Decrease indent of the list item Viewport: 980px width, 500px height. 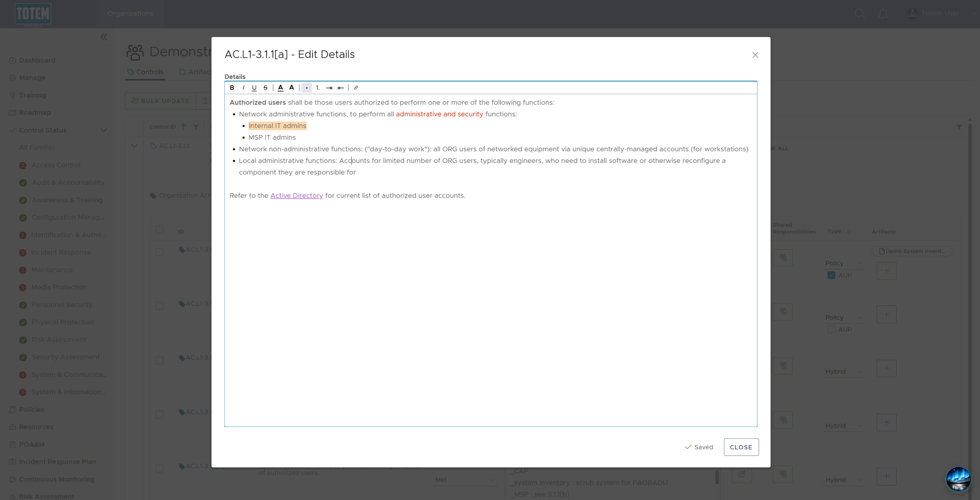point(341,88)
